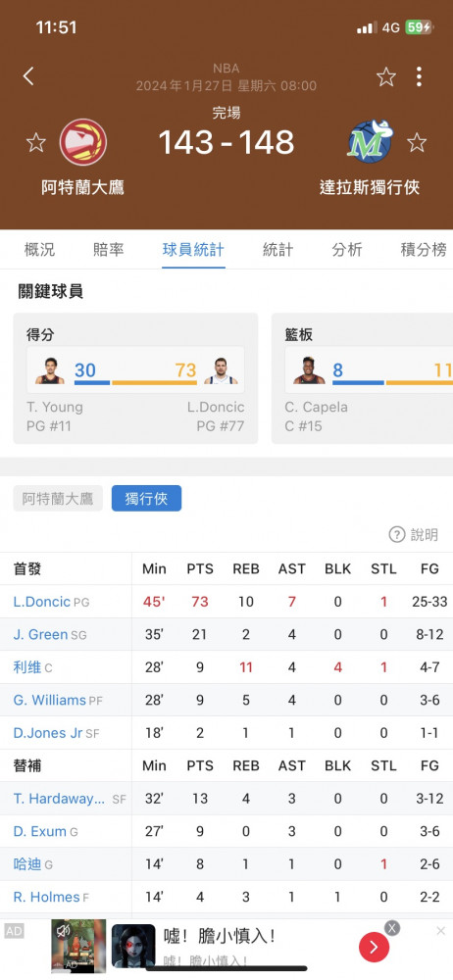Image resolution: width=453 pixels, height=980 pixels.
Task: Open L.Doncic player profile link
Action: (42, 602)
